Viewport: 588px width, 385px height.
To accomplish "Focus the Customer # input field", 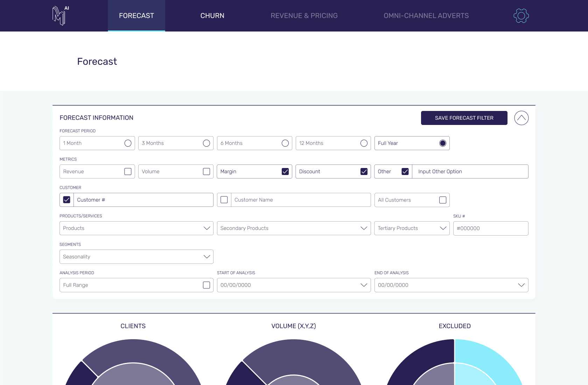I will click(143, 200).
